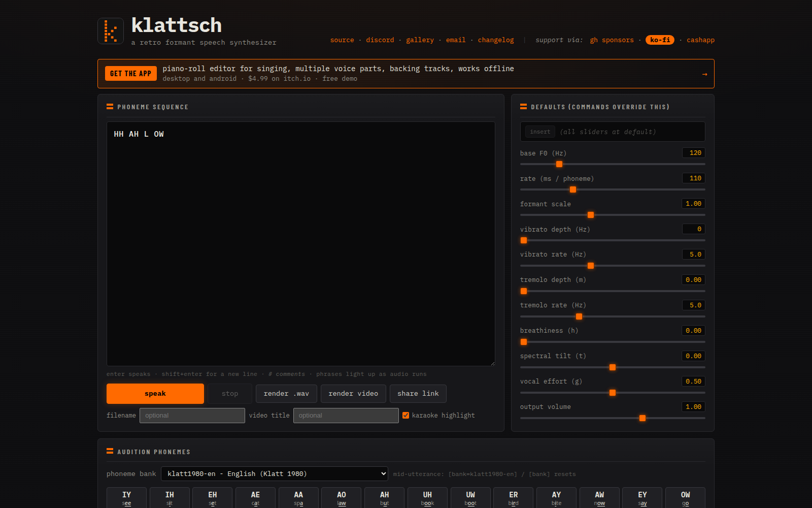Click the ko-fi support pill
Image resolution: width=812 pixels, height=508 pixels.
(660, 40)
